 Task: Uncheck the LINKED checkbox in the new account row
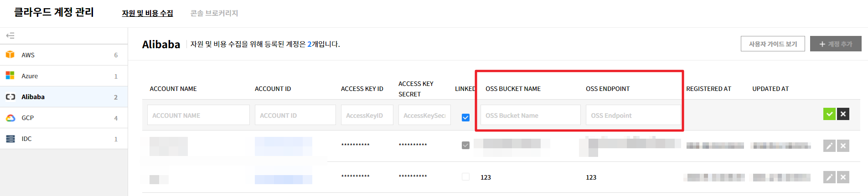coord(465,117)
